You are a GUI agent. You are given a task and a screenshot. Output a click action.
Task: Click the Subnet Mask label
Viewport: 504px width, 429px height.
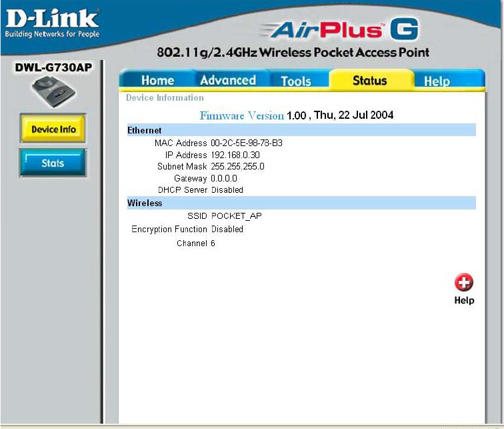[x=182, y=167]
